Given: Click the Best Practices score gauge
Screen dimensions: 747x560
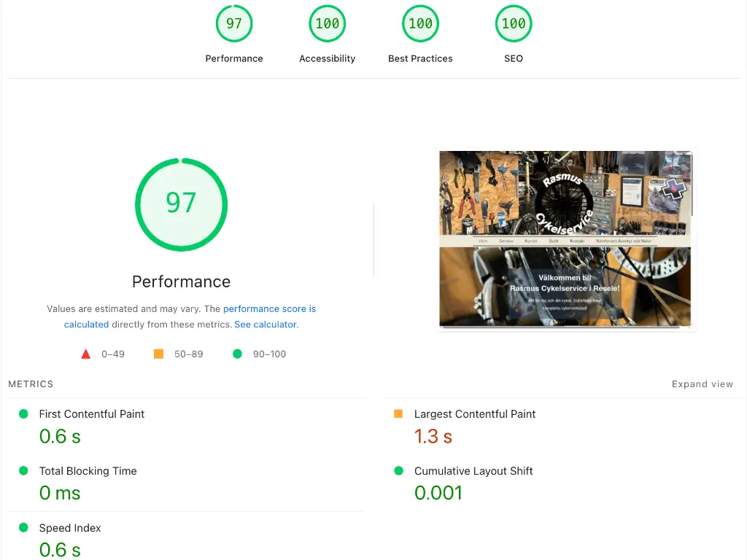Looking at the screenshot, I should (420, 24).
